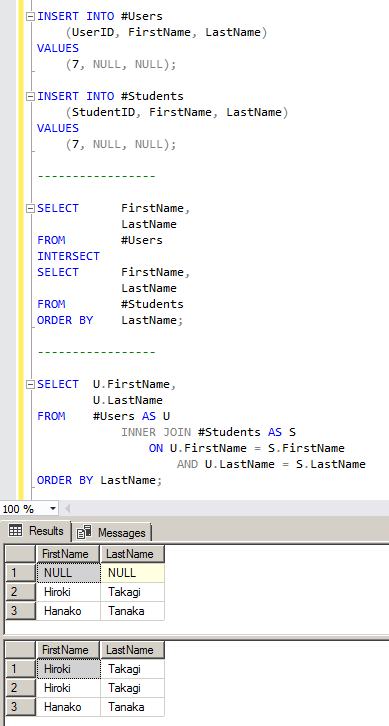Viewport: 389px width, 726px height.
Task: Click ON U.FirstName = S.FirstName condition
Action: [247, 448]
